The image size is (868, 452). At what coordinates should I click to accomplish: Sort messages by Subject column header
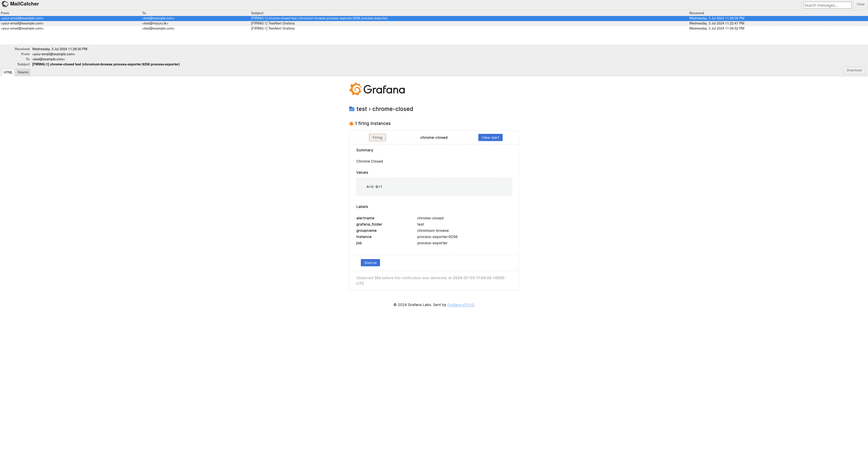(257, 13)
